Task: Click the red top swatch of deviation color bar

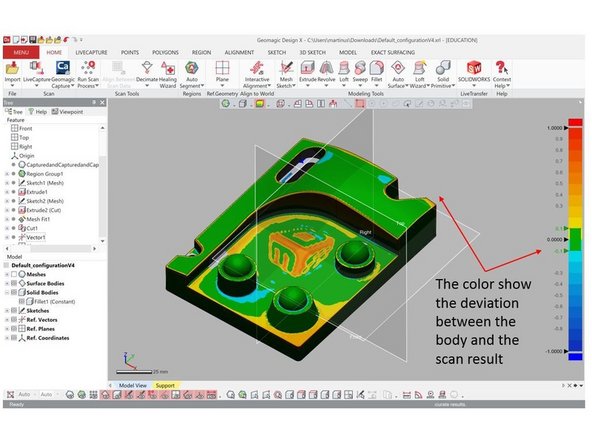Action: tap(576, 122)
